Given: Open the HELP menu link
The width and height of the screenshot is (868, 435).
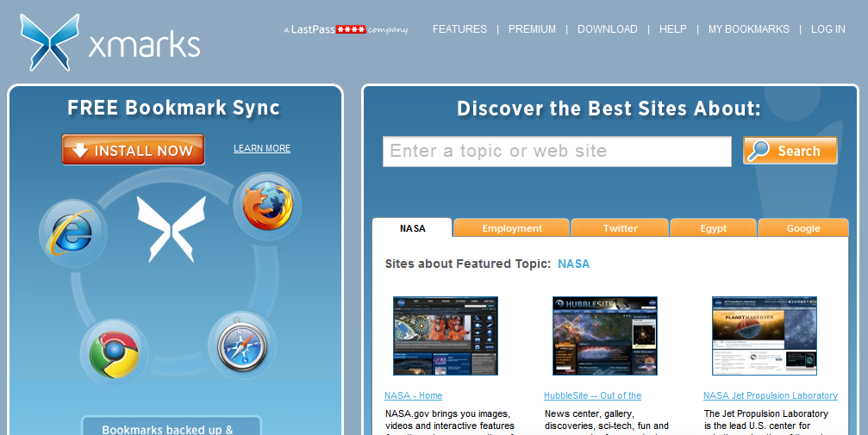Looking at the screenshot, I should tap(672, 29).
